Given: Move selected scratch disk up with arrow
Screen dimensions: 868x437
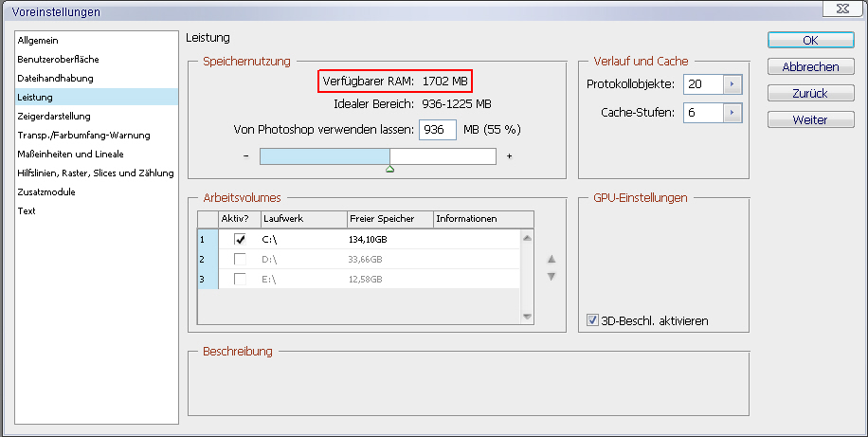Looking at the screenshot, I should click(552, 259).
